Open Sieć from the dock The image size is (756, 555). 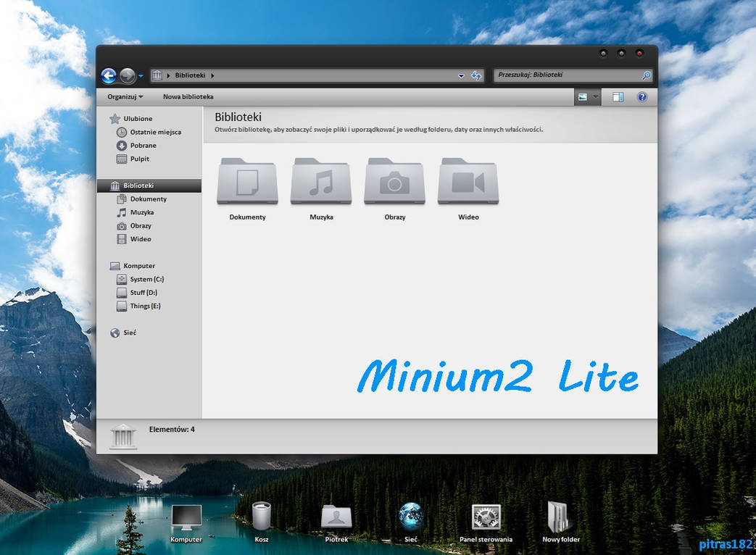411,516
